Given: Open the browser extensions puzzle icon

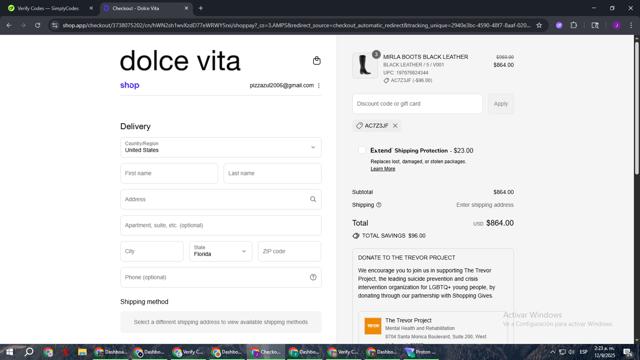Looking at the screenshot, I should pos(573,25).
